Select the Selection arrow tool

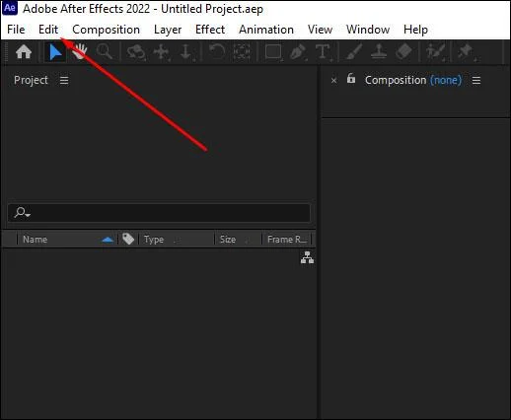(55, 52)
